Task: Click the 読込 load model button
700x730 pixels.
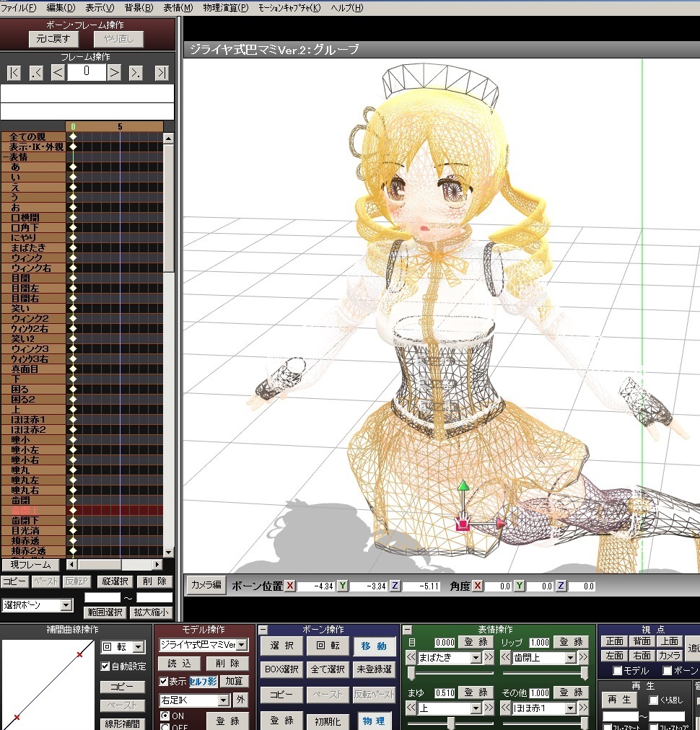Action: pos(179,664)
